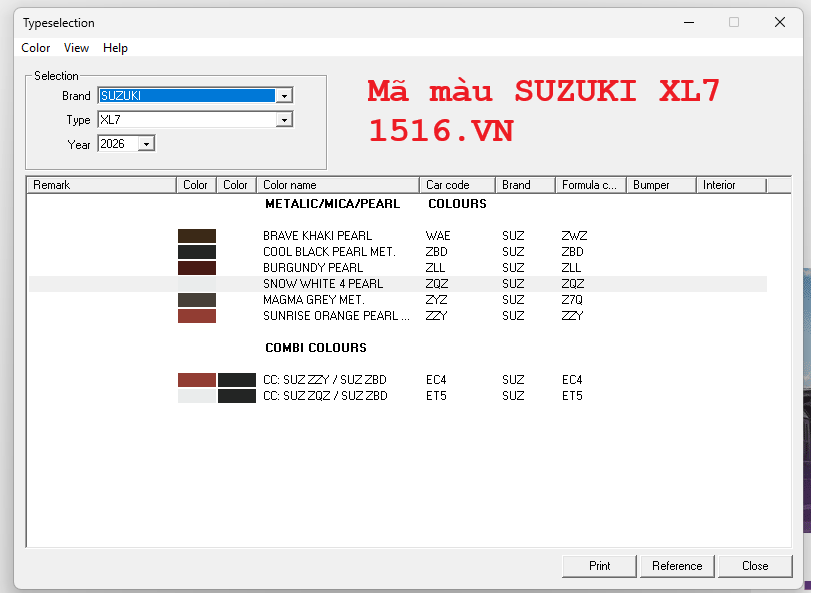Select the MAGMA GREY MET. text

pos(314,300)
